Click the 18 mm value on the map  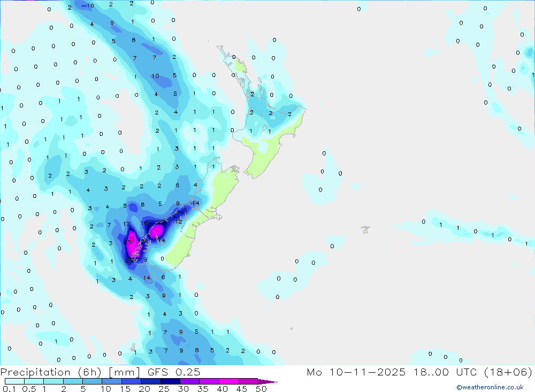coord(143,223)
